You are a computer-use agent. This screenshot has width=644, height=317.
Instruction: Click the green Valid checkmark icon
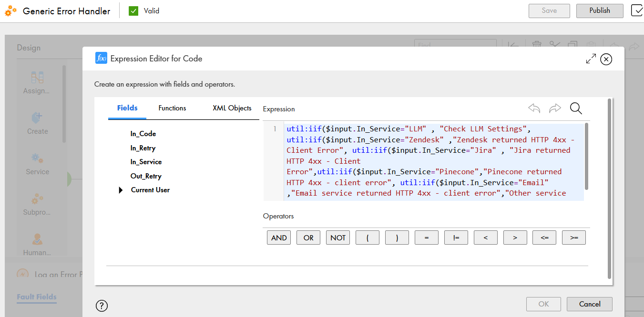133,11
